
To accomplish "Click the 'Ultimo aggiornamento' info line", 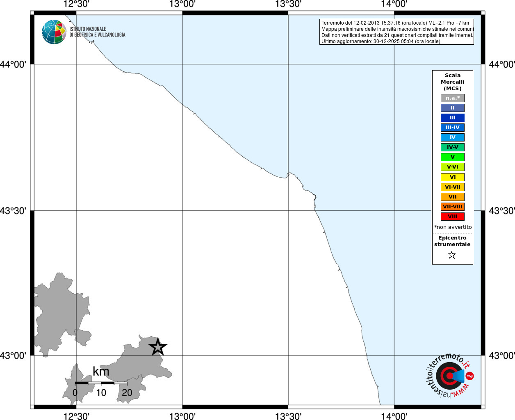I will click(381, 41).
